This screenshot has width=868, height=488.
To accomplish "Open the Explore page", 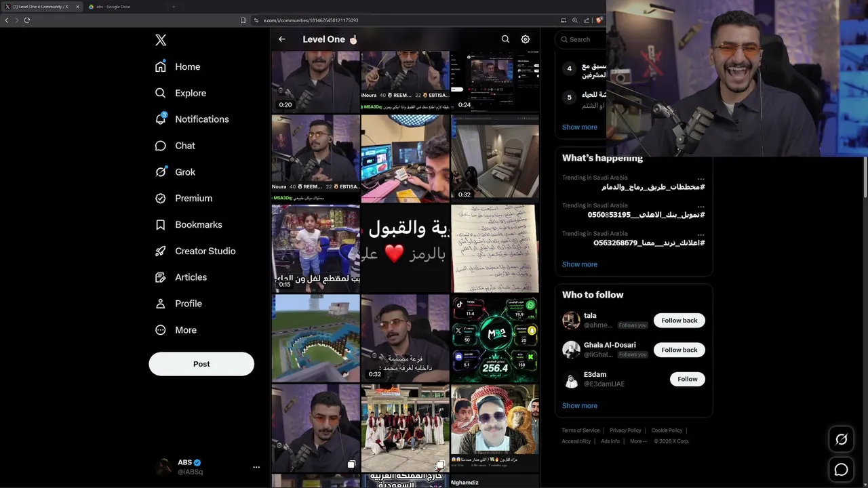I will point(180,93).
